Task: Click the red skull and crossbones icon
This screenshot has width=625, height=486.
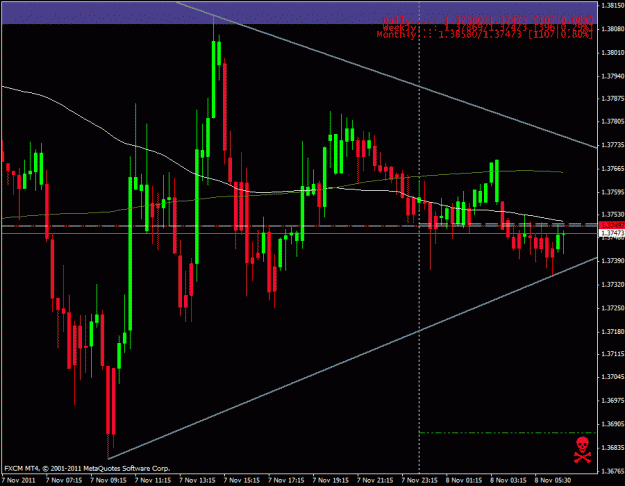Action: [582, 450]
